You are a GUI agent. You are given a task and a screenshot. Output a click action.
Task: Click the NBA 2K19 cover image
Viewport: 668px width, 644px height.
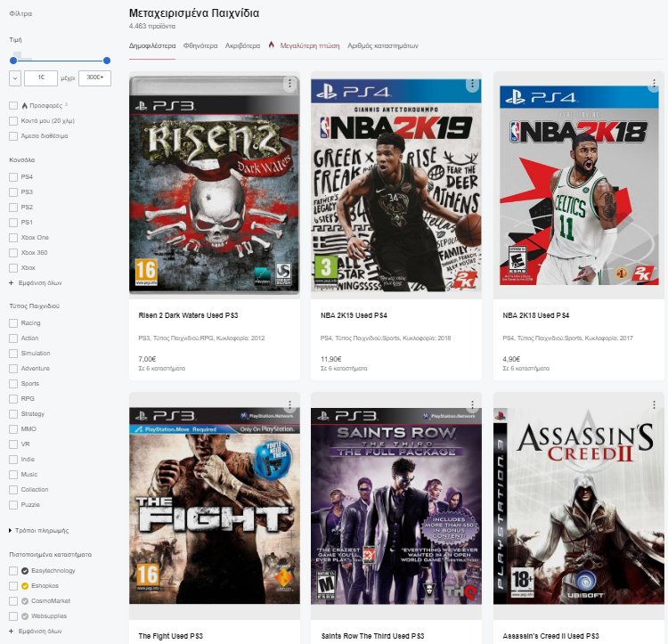pos(396,185)
